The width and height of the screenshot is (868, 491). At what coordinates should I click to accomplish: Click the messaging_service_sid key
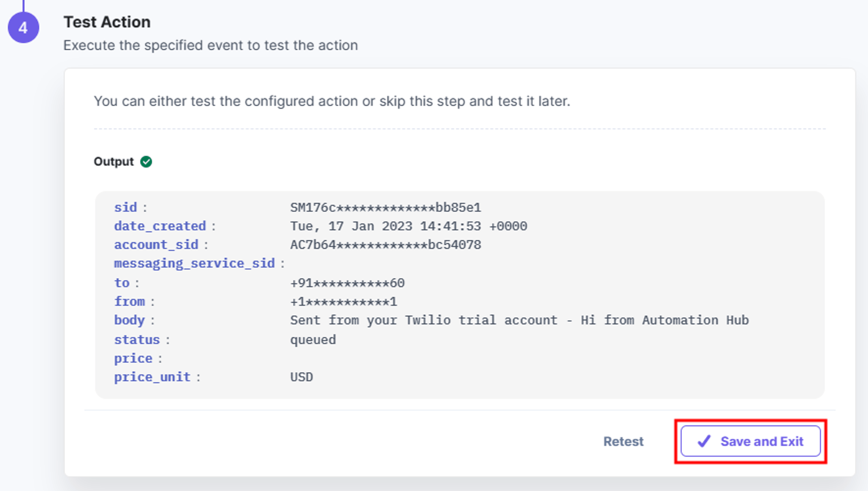tap(194, 263)
